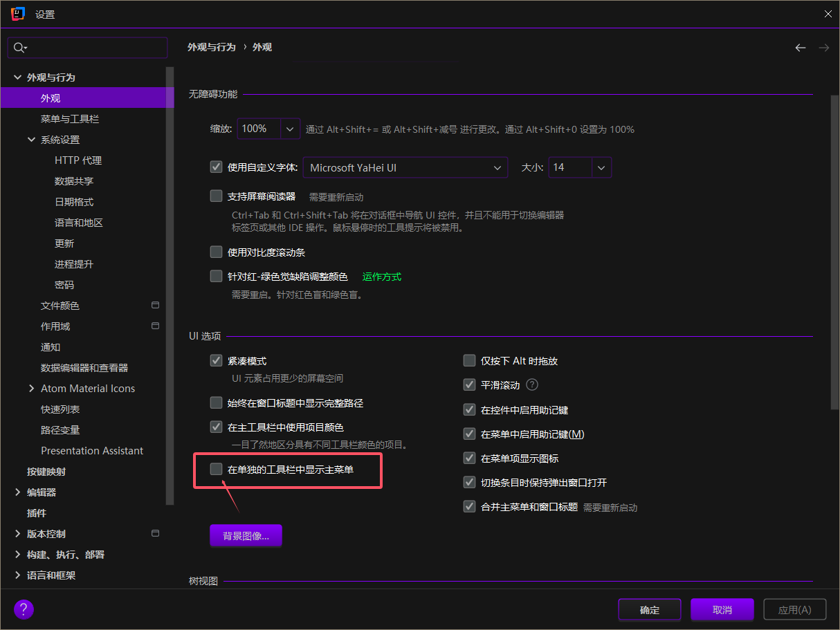This screenshot has height=630, width=840.
Task: Click the purple help question mark icon
Action: [x=24, y=609]
